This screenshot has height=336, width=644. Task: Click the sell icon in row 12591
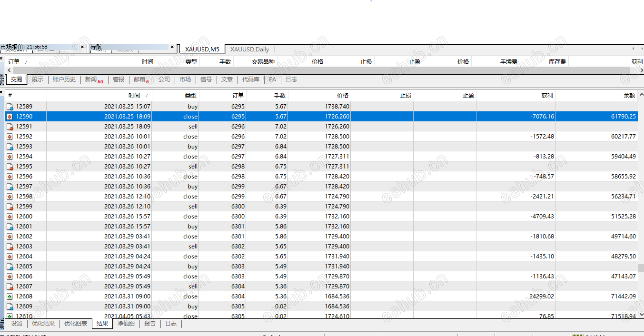(x=9, y=127)
